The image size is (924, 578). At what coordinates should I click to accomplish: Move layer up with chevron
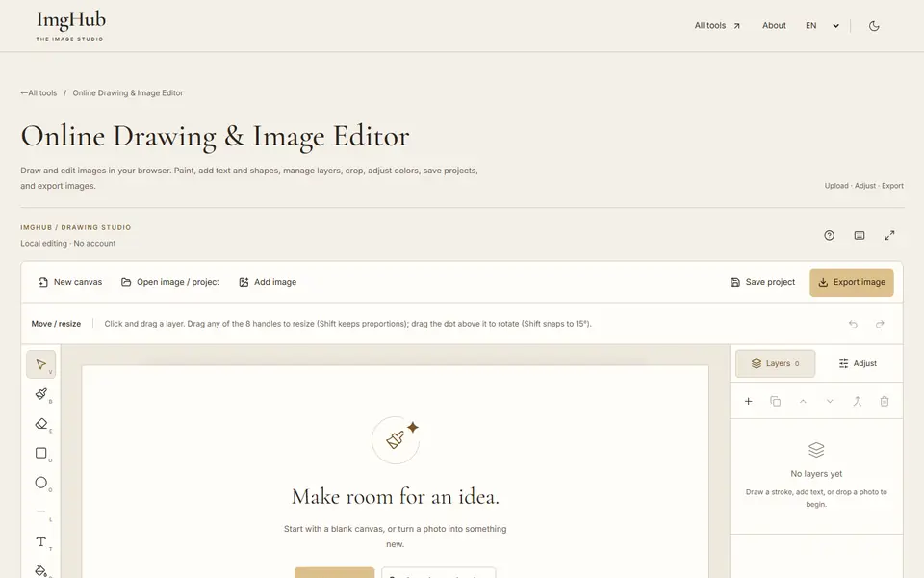point(803,401)
